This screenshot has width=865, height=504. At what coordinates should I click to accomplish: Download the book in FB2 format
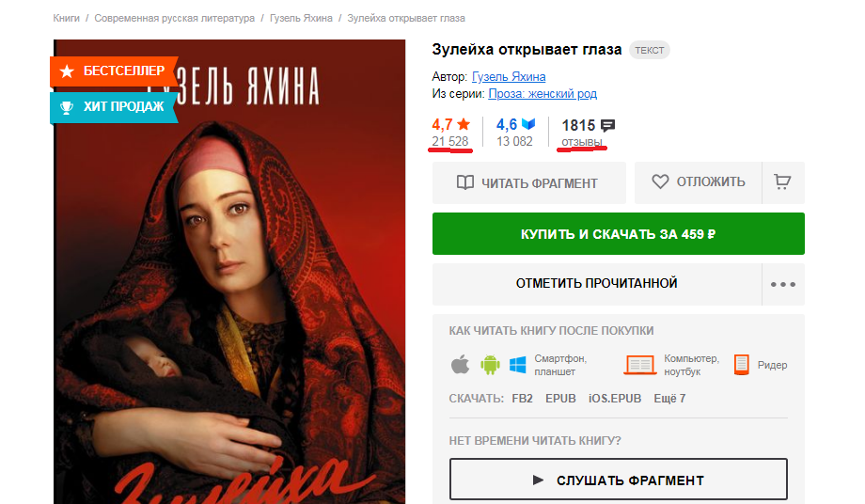click(523, 399)
